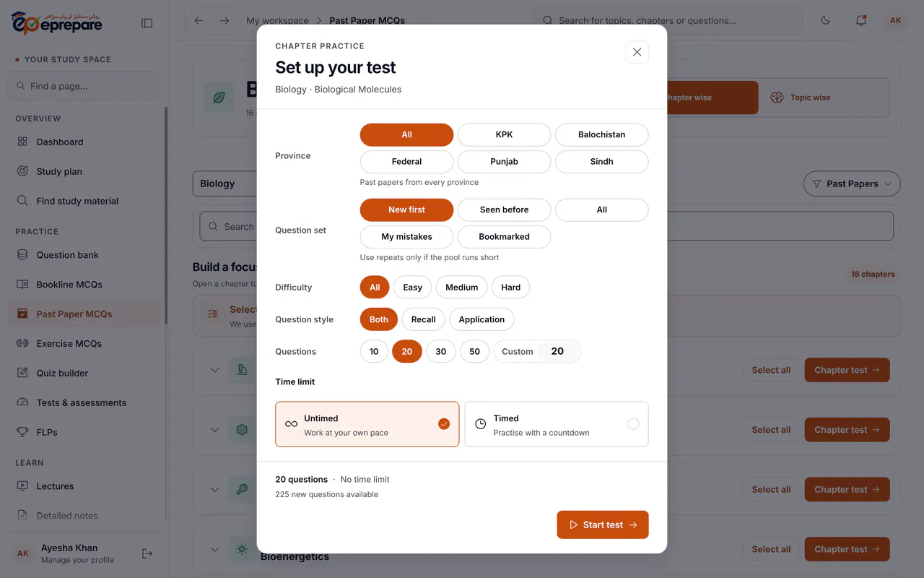Click the Find a page search box
Image resolution: width=924 pixels, height=578 pixels.
coord(85,86)
